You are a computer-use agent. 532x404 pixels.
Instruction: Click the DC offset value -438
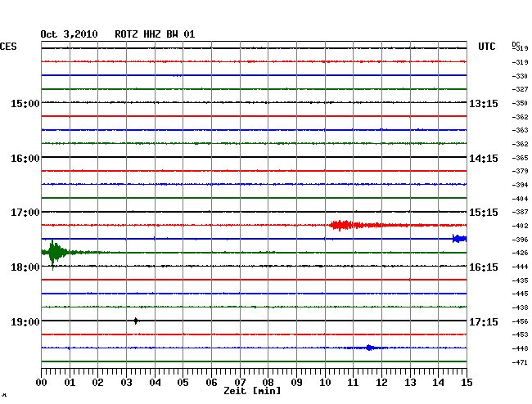pos(520,307)
